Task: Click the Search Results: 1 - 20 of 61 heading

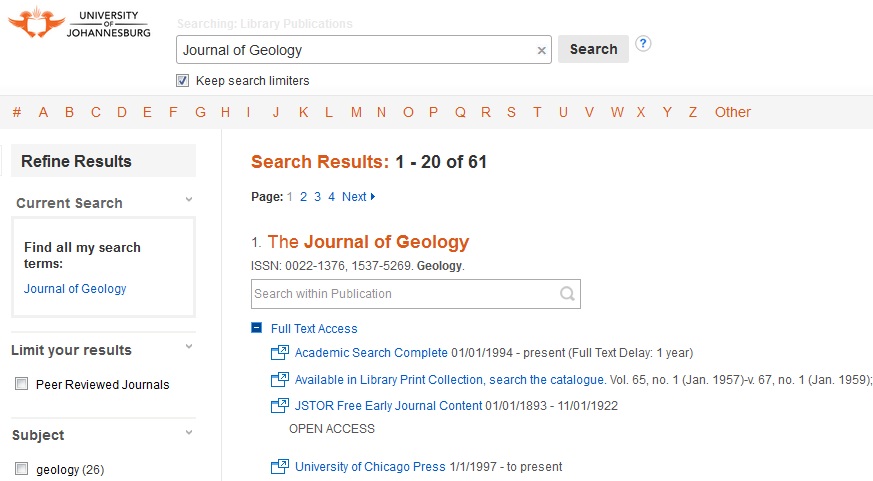Action: (369, 162)
